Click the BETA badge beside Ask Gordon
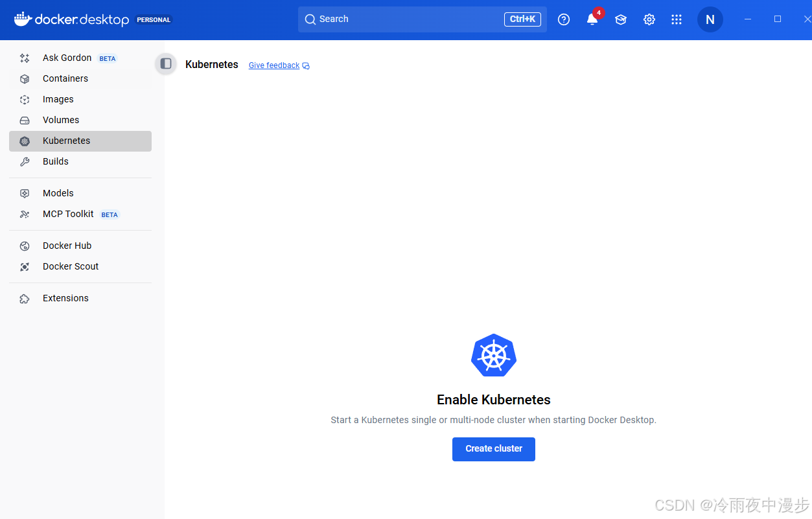Image resolution: width=812 pixels, height=519 pixels. tap(108, 58)
